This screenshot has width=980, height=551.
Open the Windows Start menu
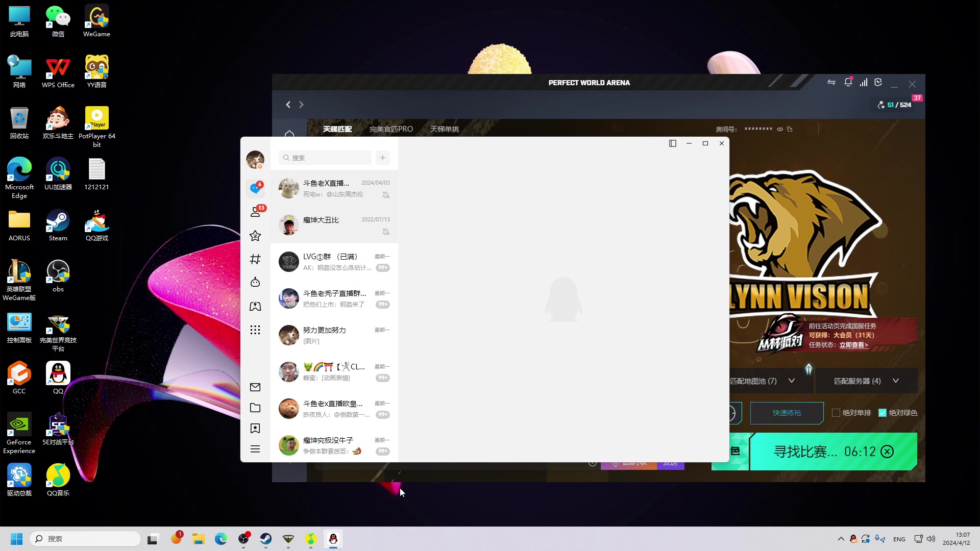click(x=17, y=539)
